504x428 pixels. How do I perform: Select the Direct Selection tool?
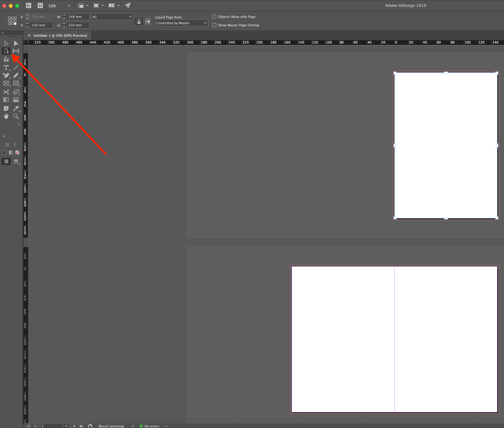pyautogui.click(x=16, y=43)
